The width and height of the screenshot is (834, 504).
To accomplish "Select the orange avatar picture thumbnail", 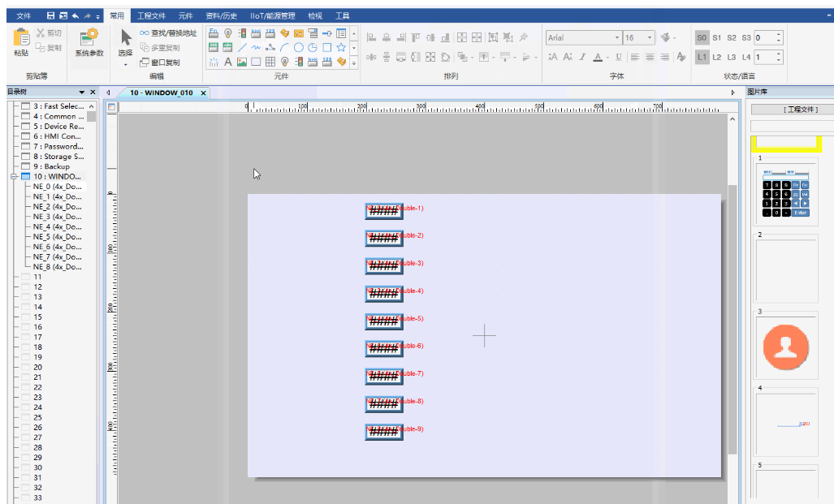I will coord(785,347).
